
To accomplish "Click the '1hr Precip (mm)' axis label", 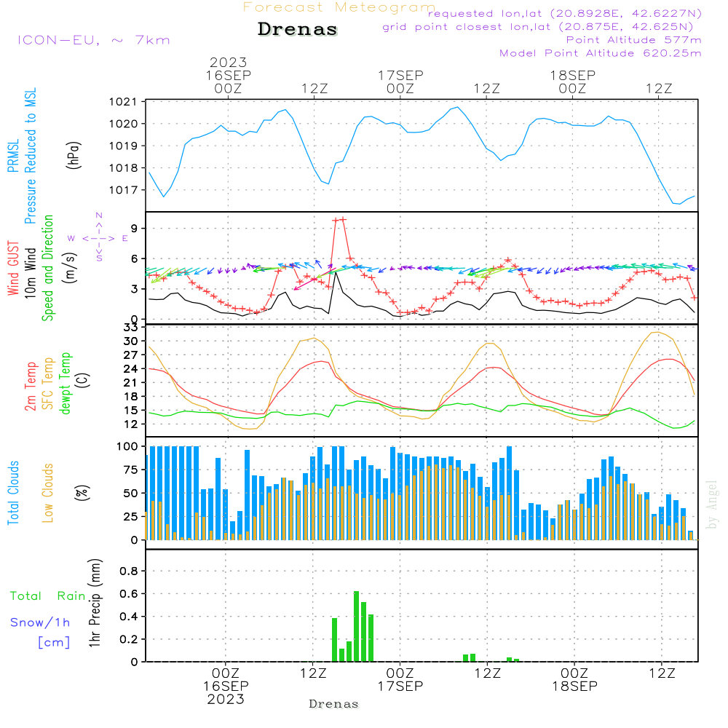I will tap(95, 603).
